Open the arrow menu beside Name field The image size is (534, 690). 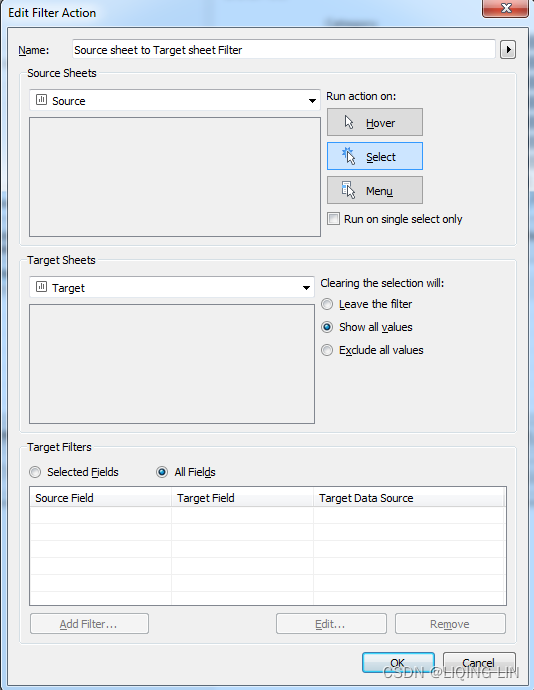pyautogui.click(x=508, y=49)
